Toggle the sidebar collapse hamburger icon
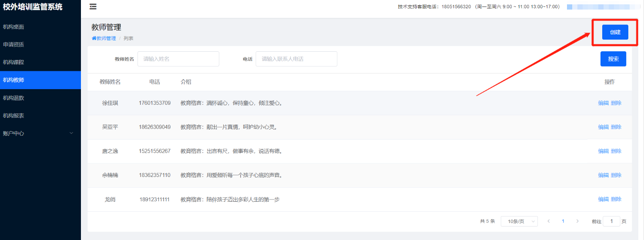Screen dimensions: 644x240 tap(93, 7)
